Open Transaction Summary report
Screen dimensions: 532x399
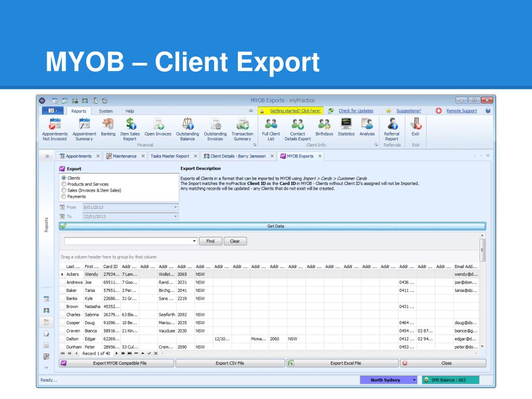[242, 129]
